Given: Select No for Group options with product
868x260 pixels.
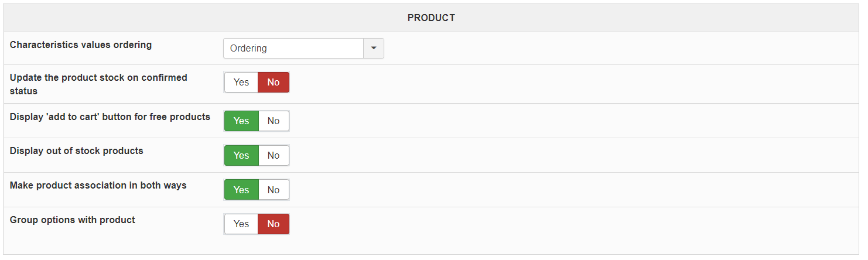Looking at the screenshot, I should click(x=274, y=224).
